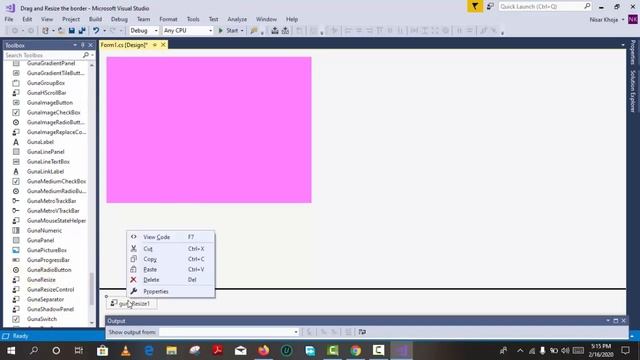This screenshot has width=640, height=360.
Task: Switch to Form1.cs [Design] tab
Action: point(124,45)
